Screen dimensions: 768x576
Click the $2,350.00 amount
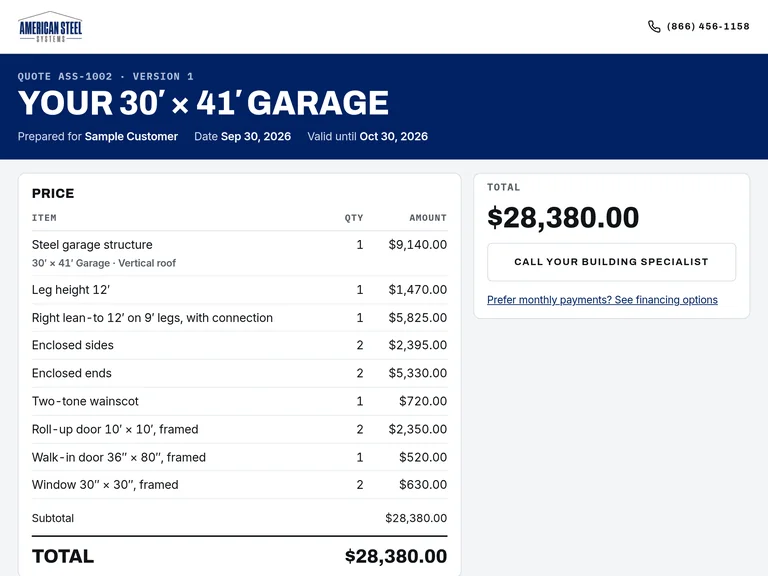[417, 429]
